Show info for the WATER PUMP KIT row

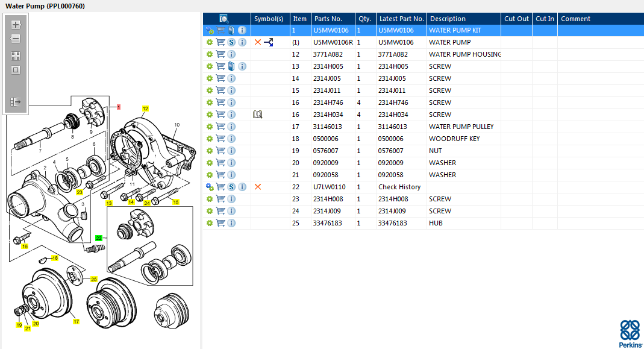pyautogui.click(x=242, y=30)
